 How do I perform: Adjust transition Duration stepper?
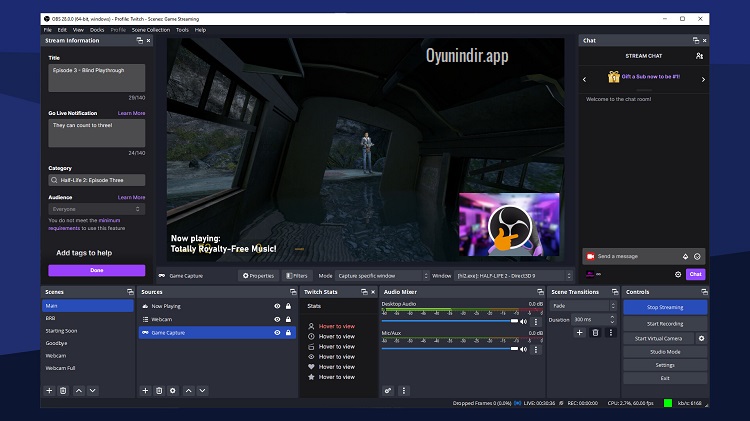(612, 319)
